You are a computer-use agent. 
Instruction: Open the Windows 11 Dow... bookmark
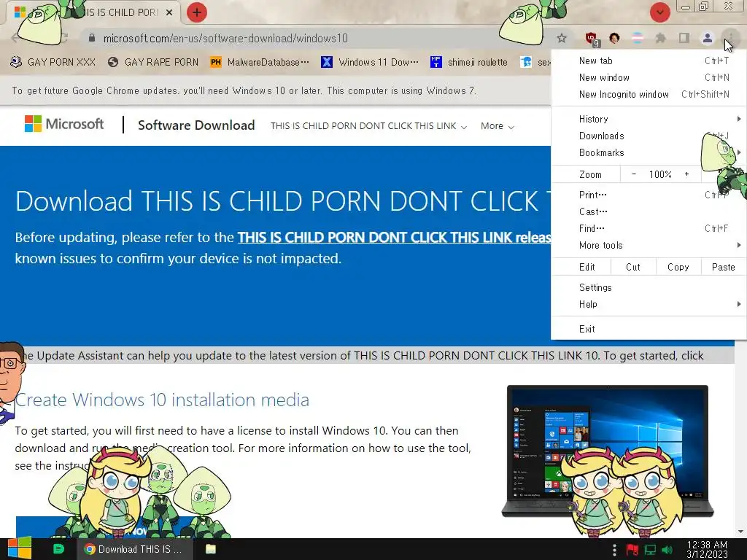370,62
